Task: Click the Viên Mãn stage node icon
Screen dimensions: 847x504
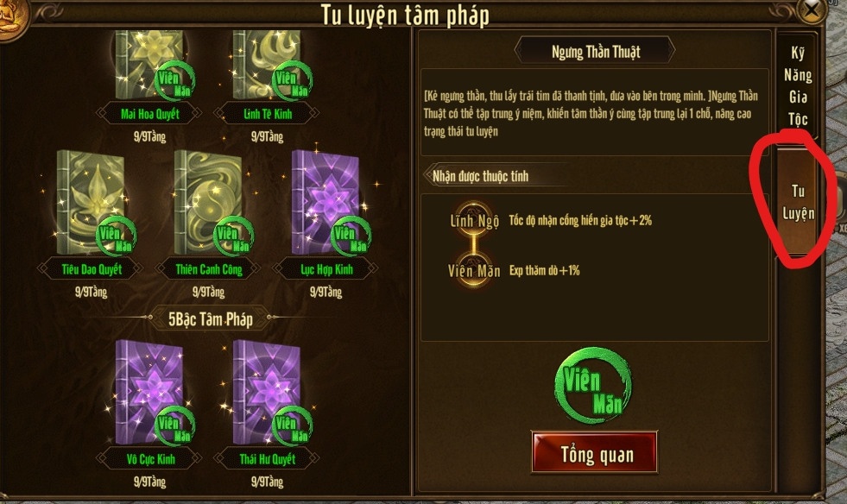Action: [474, 270]
